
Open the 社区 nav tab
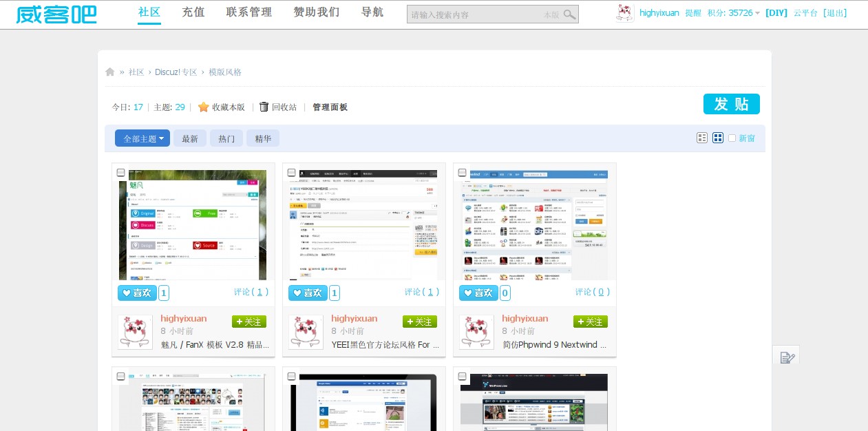149,12
